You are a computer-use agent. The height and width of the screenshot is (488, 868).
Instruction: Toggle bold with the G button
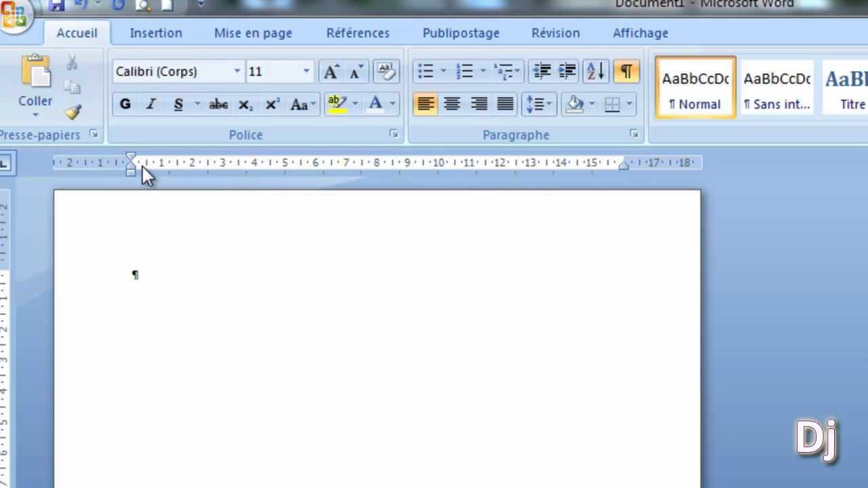click(125, 104)
